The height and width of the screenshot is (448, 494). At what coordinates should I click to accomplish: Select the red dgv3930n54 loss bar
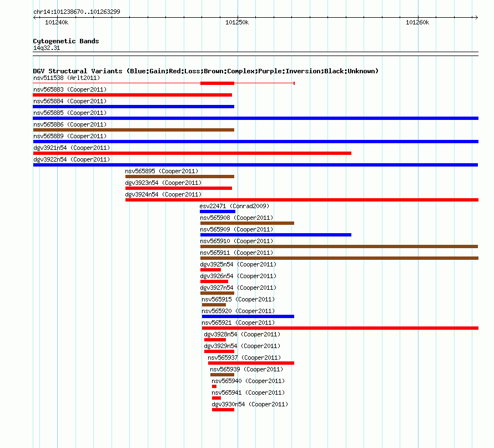click(223, 410)
